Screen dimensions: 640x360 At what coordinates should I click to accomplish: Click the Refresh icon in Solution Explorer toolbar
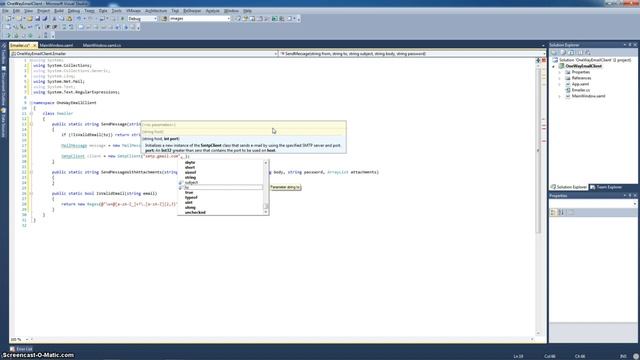(x=571, y=53)
